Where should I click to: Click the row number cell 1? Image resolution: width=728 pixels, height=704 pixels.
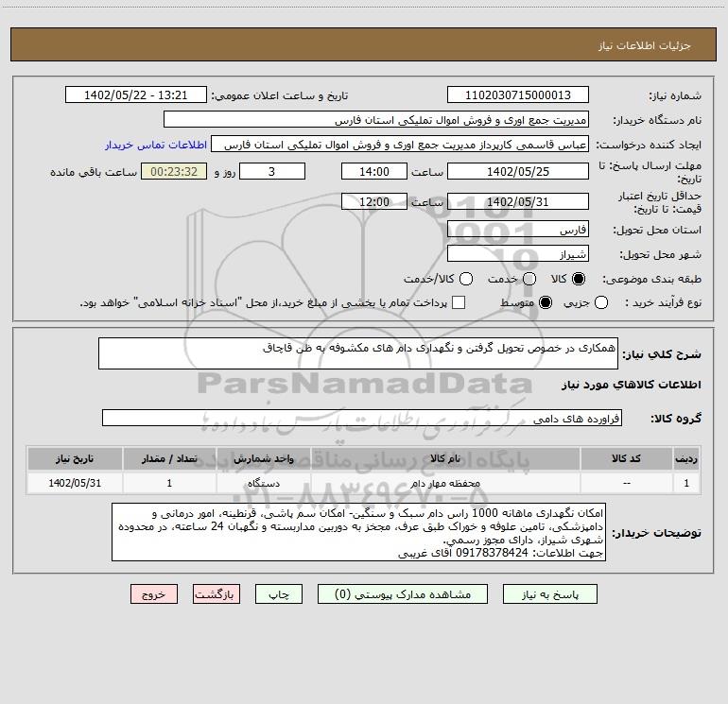pyautogui.click(x=686, y=483)
